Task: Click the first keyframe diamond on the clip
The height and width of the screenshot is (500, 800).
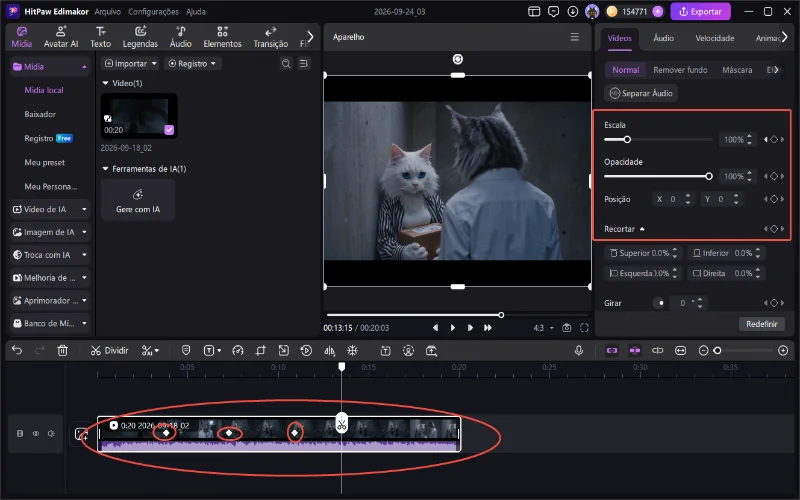Action: [x=166, y=433]
